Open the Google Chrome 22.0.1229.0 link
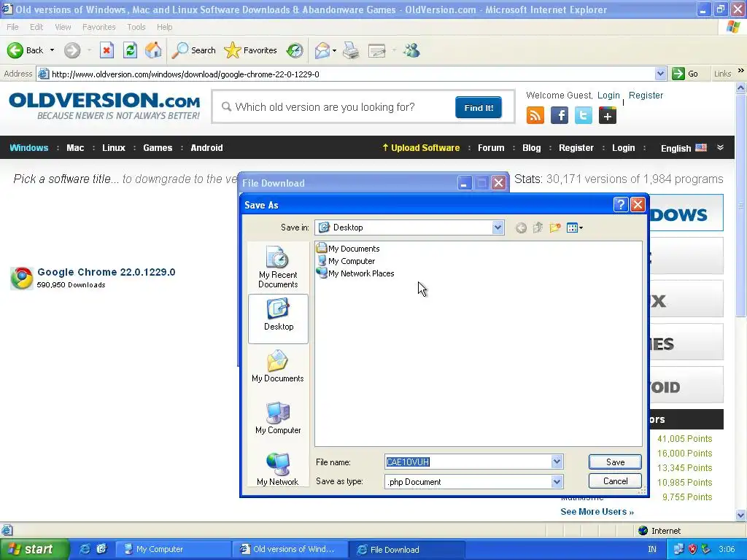Screen dimensions: 747x560 coord(107,272)
